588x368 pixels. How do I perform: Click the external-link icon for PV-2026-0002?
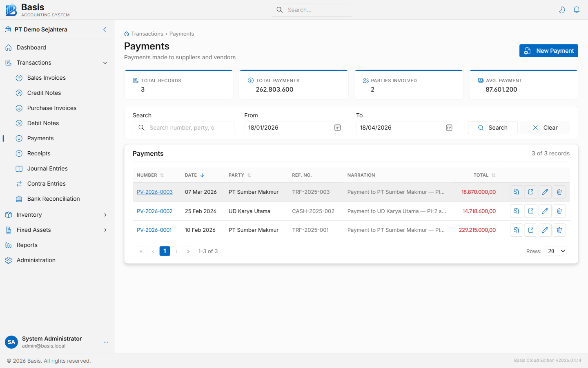pos(530,211)
